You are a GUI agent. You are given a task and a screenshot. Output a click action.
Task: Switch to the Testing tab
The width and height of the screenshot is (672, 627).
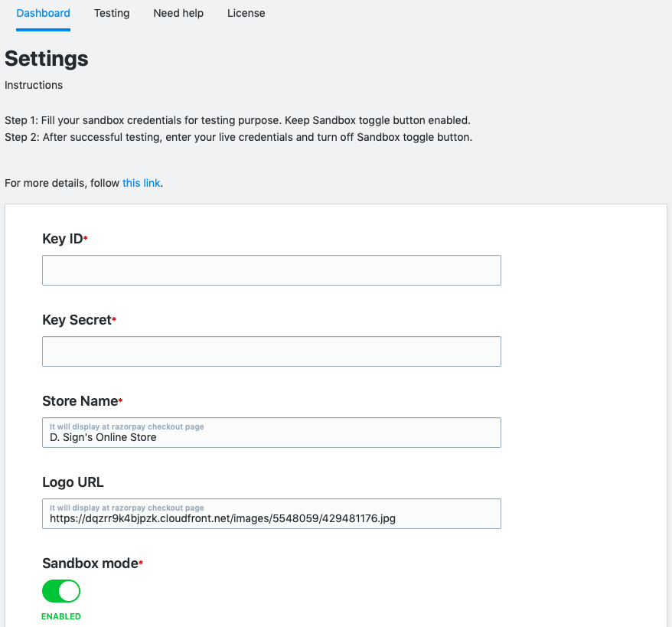[112, 14]
